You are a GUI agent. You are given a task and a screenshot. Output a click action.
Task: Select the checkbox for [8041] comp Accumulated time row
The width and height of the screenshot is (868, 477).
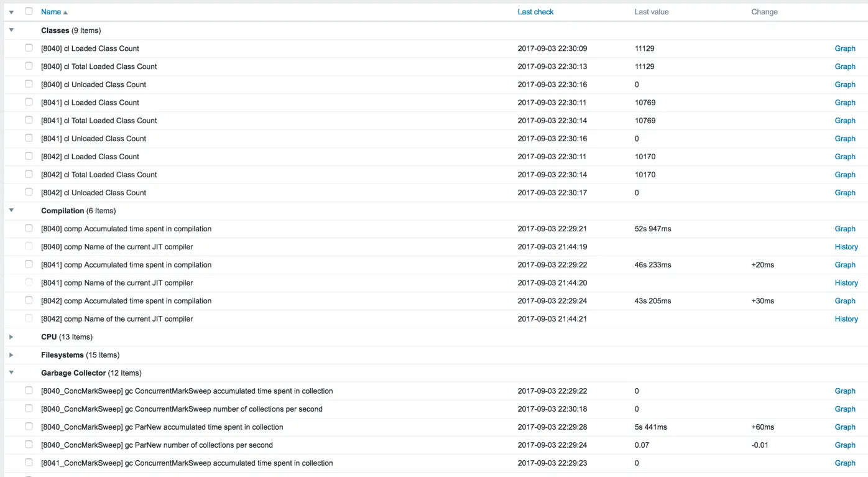(x=28, y=264)
